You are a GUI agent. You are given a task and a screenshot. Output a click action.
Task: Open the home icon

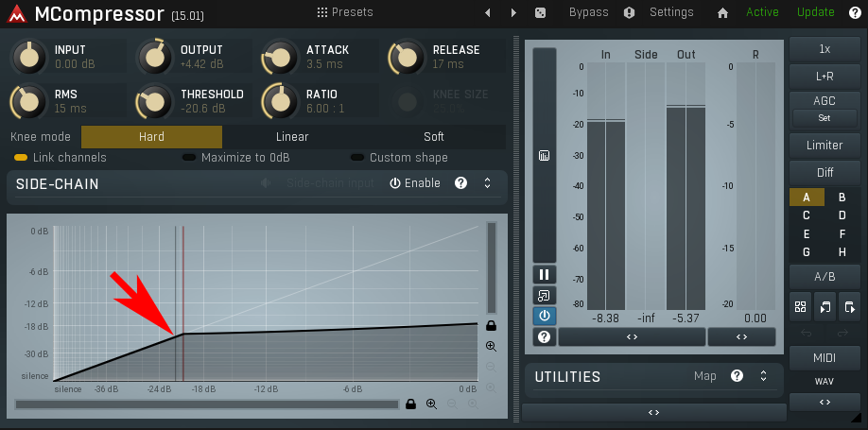(722, 12)
